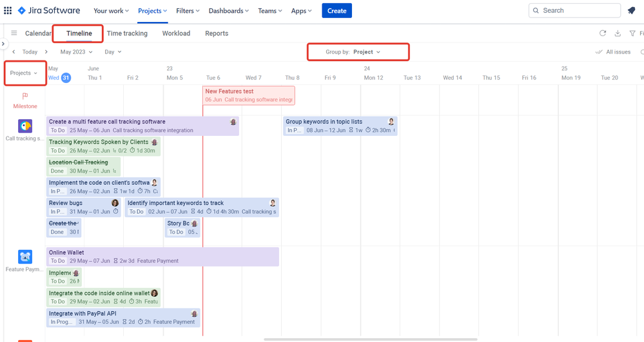Open Online Wallet timeline bar
The height and width of the screenshot is (342, 644).
tap(162, 256)
